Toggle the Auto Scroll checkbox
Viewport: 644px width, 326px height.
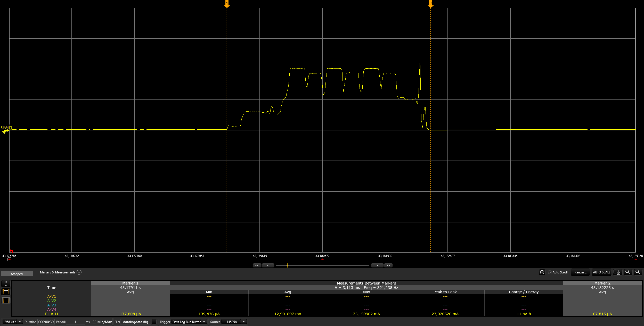coord(550,272)
